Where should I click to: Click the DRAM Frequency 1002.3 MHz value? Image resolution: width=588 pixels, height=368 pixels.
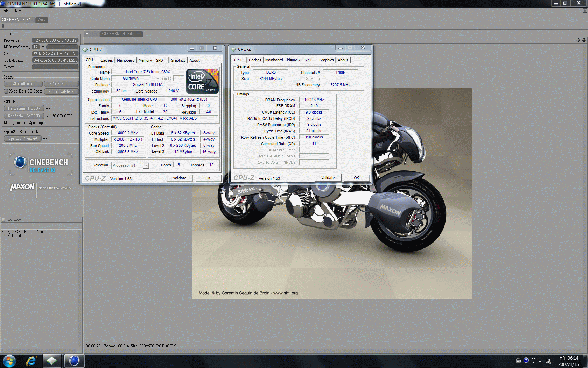pyautogui.click(x=314, y=100)
